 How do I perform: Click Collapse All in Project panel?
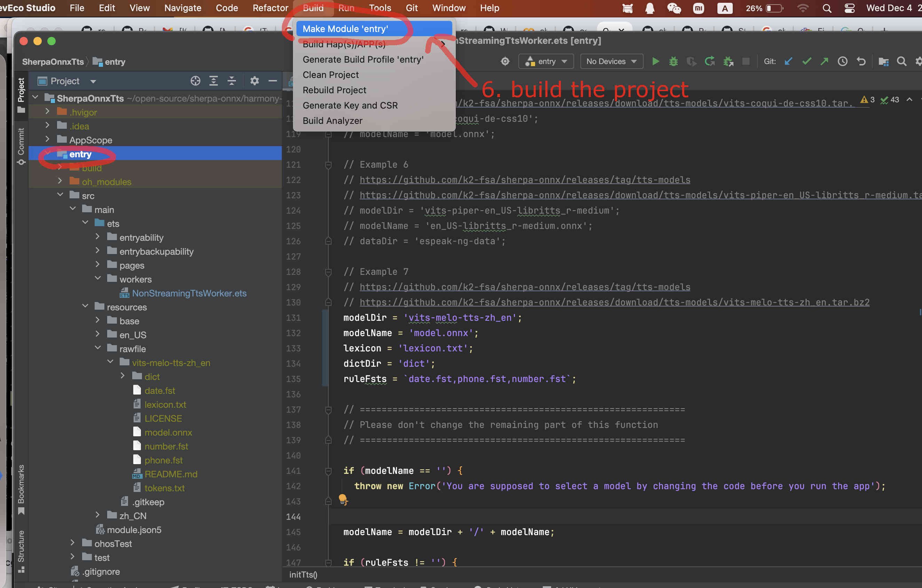(x=231, y=81)
